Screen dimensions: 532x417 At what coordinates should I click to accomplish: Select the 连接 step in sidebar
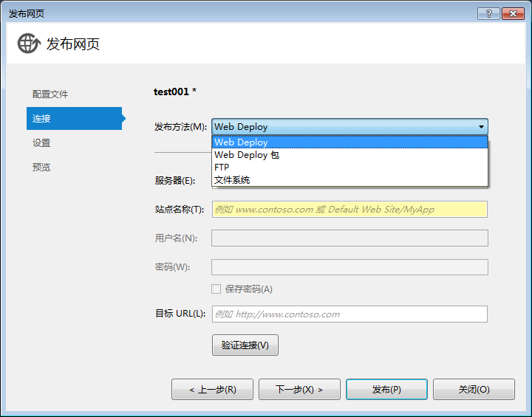[x=75, y=118]
